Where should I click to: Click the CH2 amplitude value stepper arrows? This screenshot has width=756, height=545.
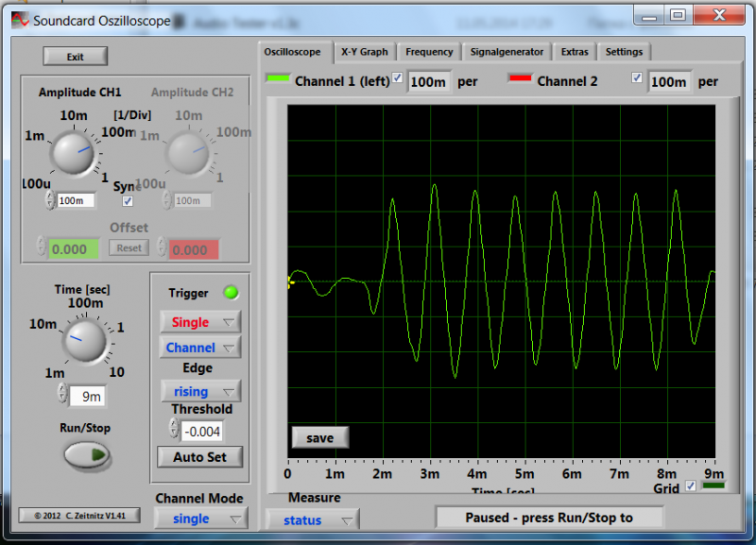(167, 199)
